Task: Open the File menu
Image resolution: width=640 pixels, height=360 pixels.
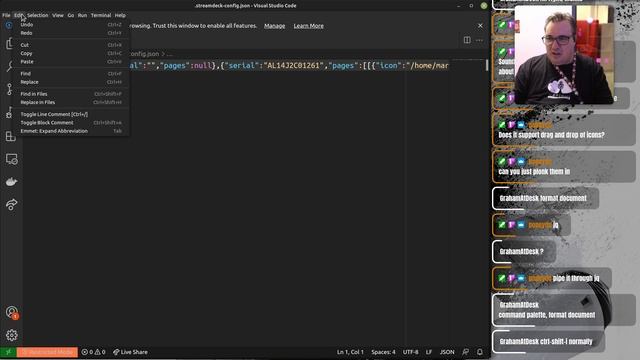Action: (6, 15)
